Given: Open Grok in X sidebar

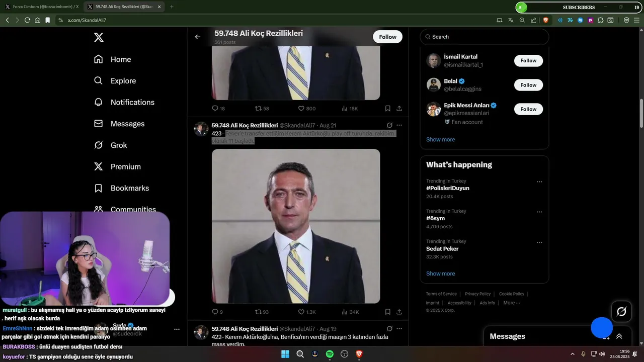Looking at the screenshot, I should [111, 145].
